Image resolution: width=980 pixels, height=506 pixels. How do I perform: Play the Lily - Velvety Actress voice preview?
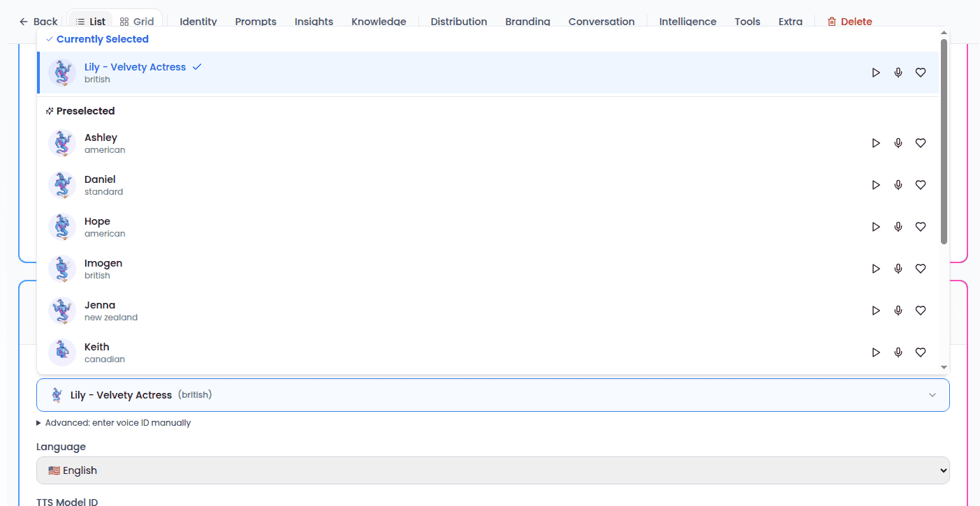[876, 73]
